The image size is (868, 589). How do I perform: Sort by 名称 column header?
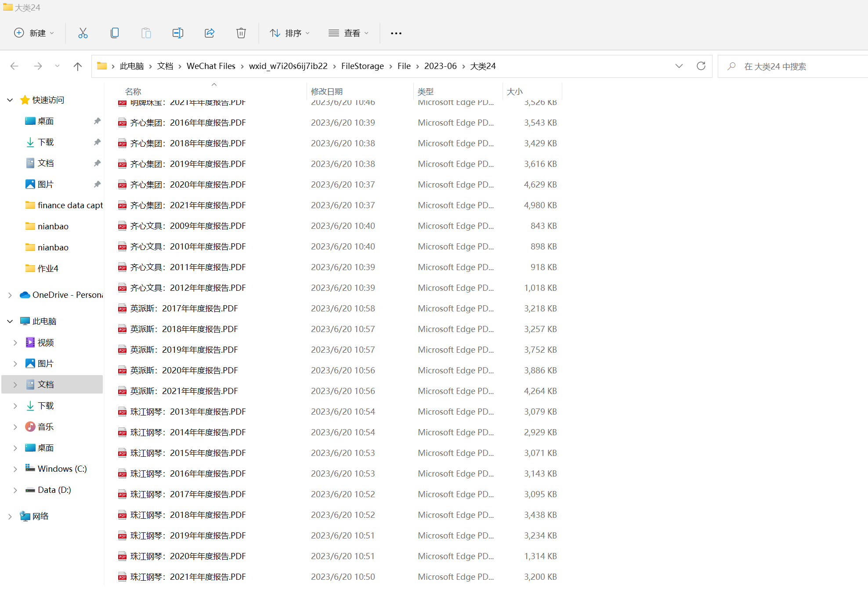click(133, 91)
